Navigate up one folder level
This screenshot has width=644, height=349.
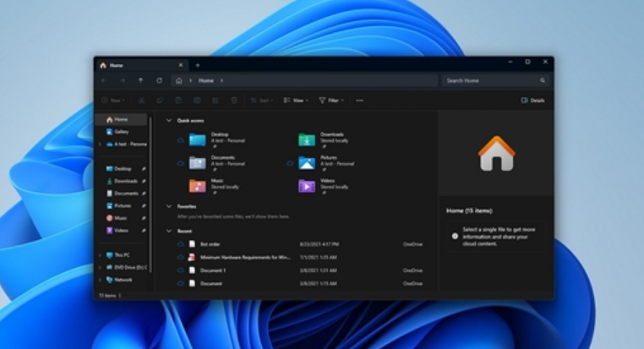pyautogui.click(x=141, y=80)
